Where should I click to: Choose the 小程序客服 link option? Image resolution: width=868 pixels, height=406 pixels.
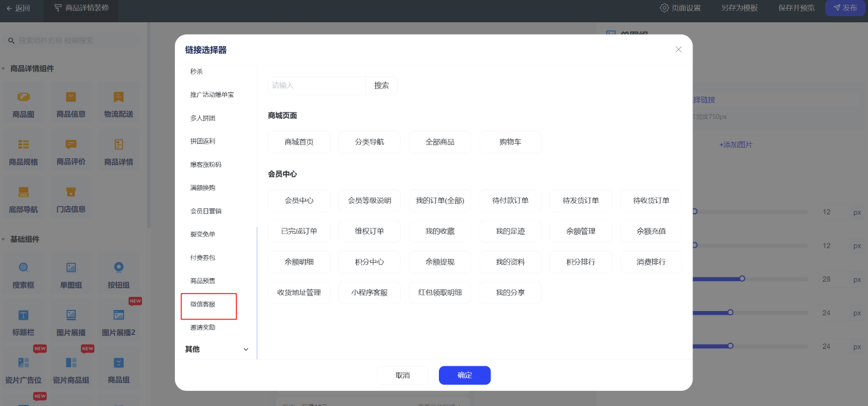click(x=369, y=293)
